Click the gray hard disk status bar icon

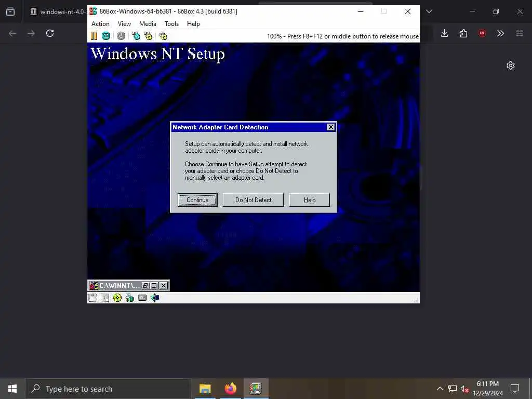click(142, 298)
